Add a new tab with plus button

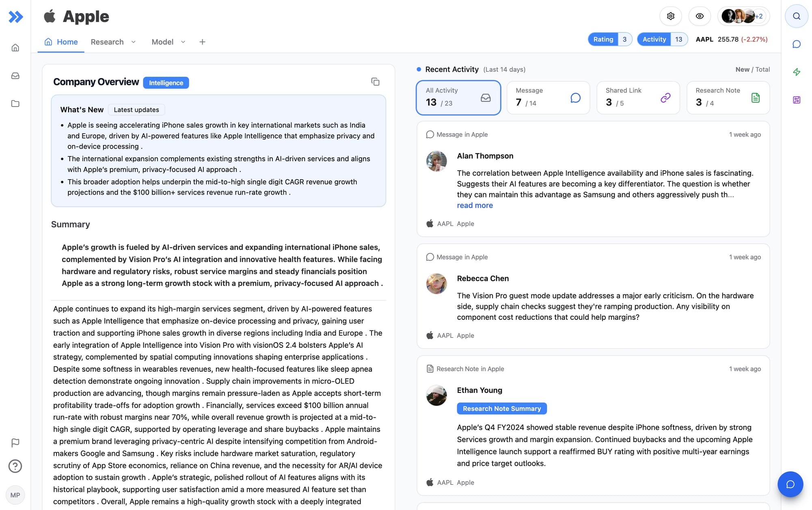coord(202,42)
